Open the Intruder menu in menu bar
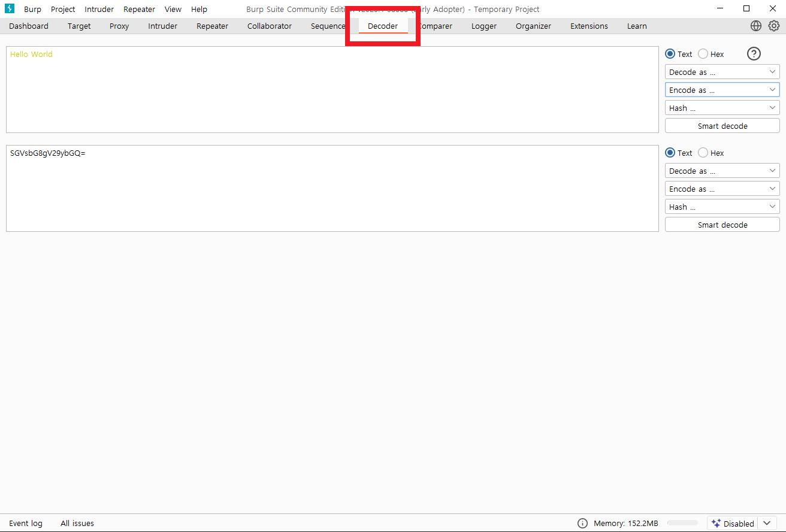This screenshot has height=532, width=786. pyautogui.click(x=99, y=9)
